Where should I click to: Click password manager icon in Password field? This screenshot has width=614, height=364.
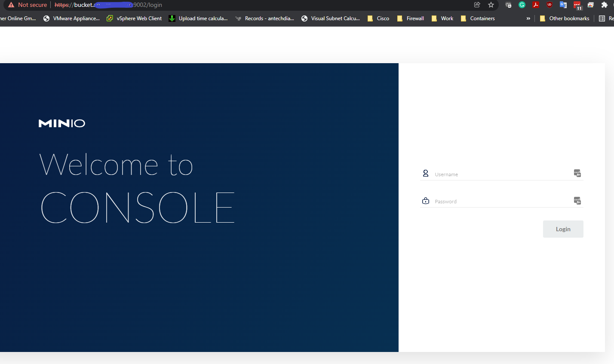[x=577, y=201]
